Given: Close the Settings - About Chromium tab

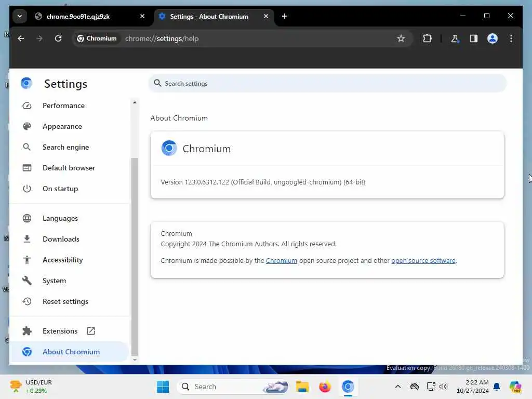Looking at the screenshot, I should [x=266, y=16].
